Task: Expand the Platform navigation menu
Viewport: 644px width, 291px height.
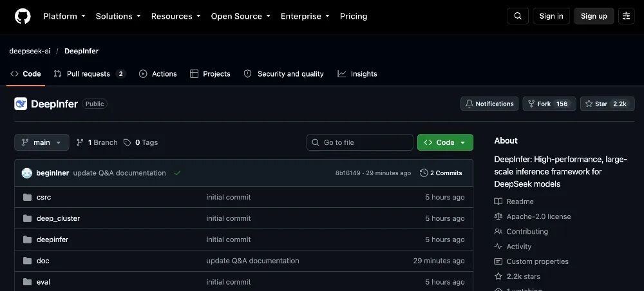Action: 64,16
